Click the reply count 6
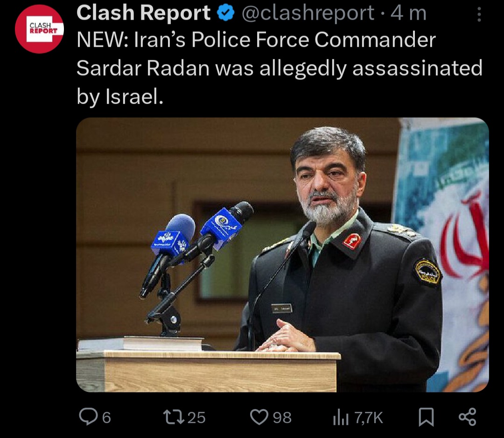The height and width of the screenshot is (438, 504). point(106,418)
